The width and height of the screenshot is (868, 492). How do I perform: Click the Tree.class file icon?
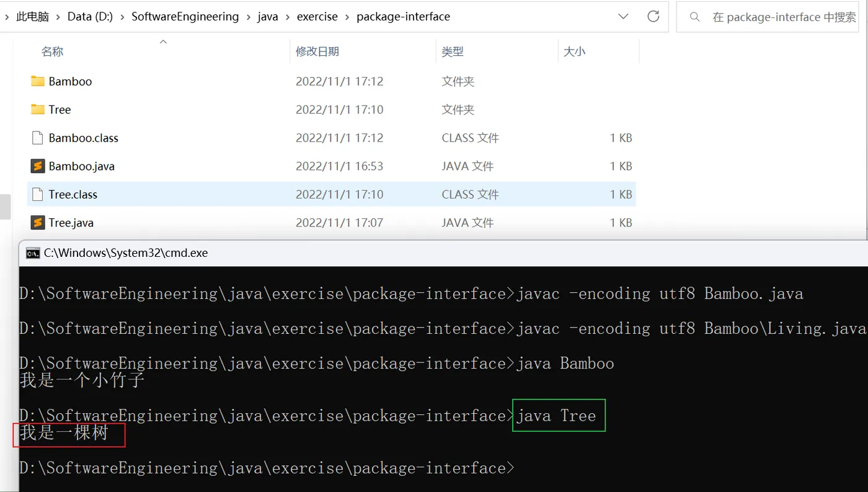[x=38, y=194]
